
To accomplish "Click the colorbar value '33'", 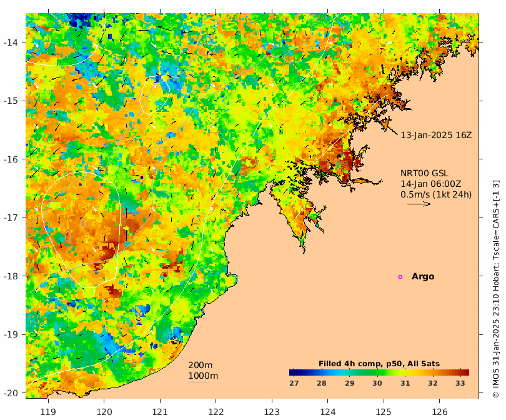I will [460, 383].
